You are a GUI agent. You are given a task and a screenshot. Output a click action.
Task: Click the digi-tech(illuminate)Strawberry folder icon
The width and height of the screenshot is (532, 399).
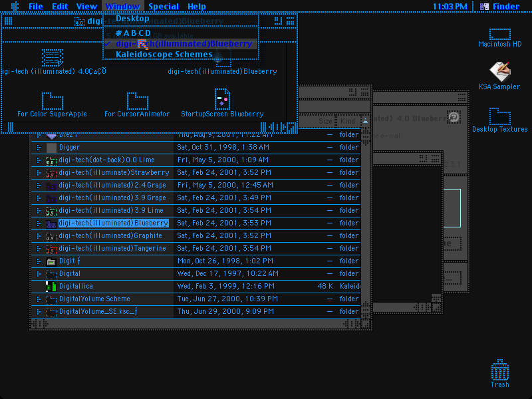(51, 173)
